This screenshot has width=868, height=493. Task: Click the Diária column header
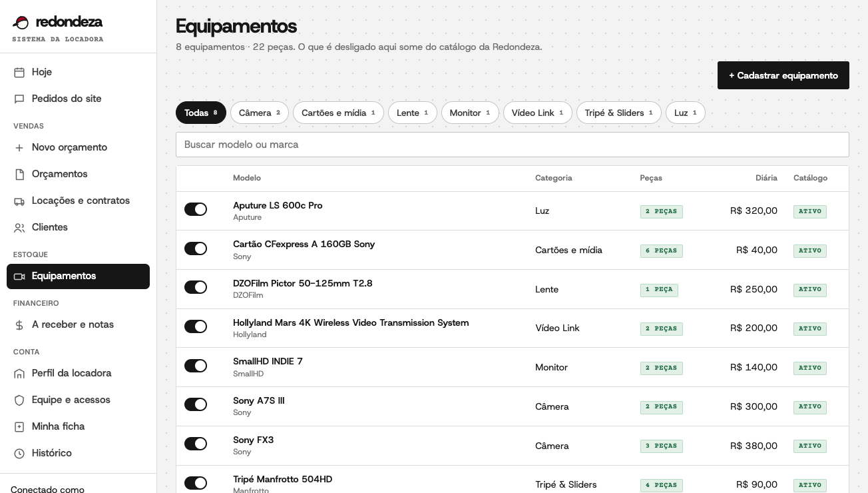click(x=766, y=178)
